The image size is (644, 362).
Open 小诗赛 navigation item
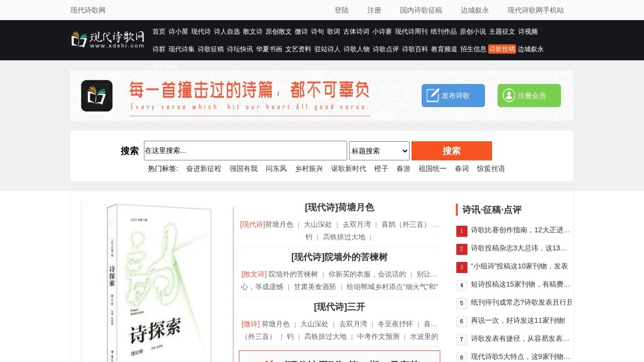click(382, 31)
